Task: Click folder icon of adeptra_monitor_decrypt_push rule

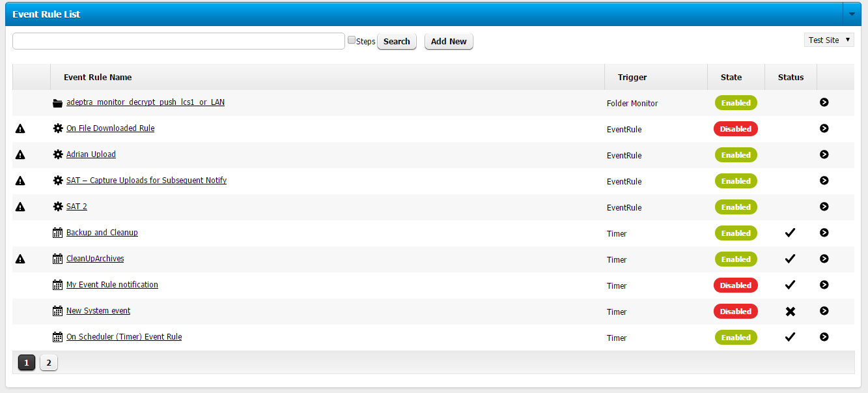Action: tap(58, 103)
